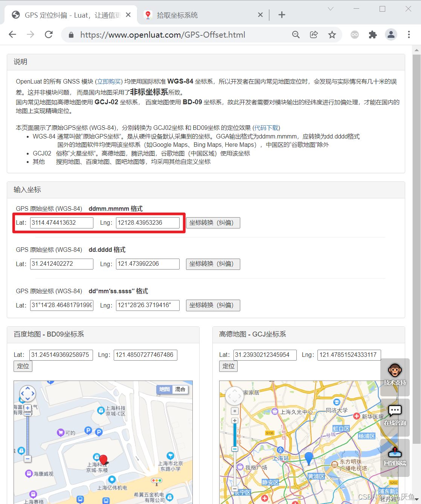The width and height of the screenshot is (421, 504).
Task: Click the blue location marker on Gaode map
Action: (x=309, y=458)
